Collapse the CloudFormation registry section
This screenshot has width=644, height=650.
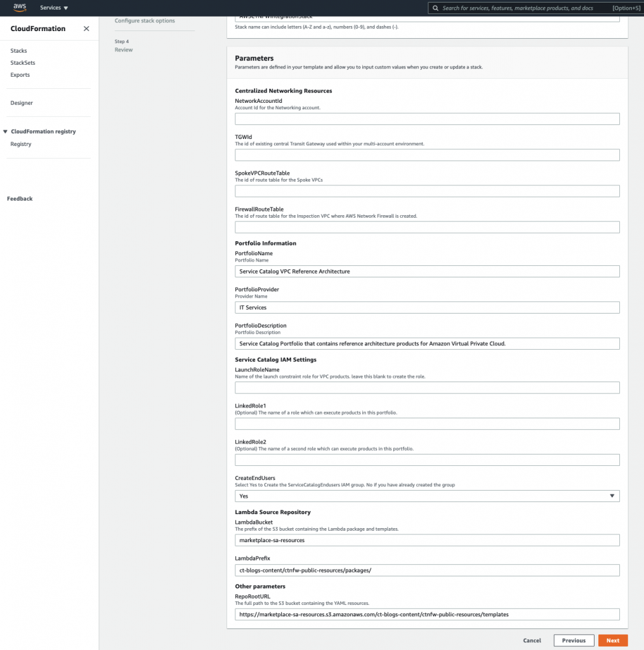[x=6, y=131]
